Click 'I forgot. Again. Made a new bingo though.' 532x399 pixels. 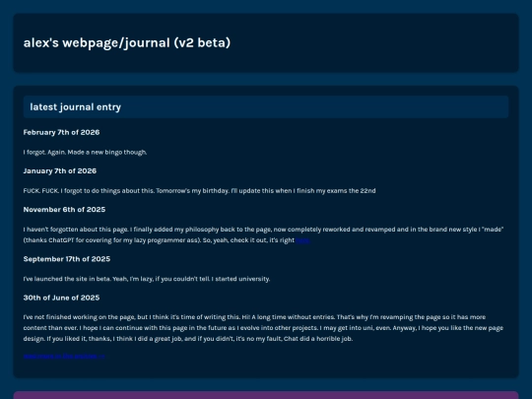coord(85,153)
